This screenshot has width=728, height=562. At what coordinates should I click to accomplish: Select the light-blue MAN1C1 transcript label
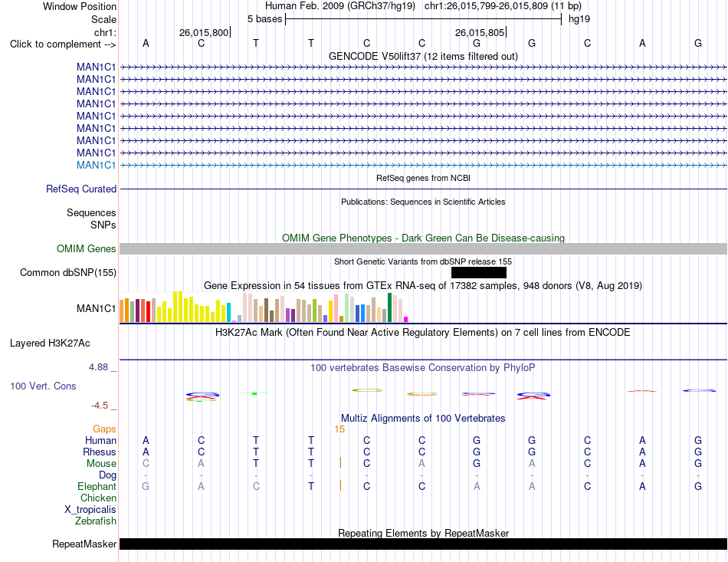[x=96, y=166]
